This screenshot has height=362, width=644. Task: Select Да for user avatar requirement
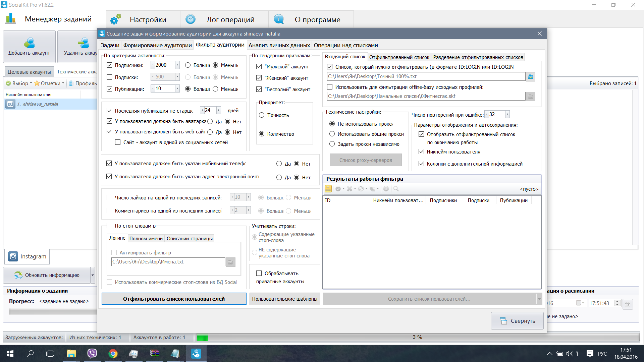[x=210, y=121]
